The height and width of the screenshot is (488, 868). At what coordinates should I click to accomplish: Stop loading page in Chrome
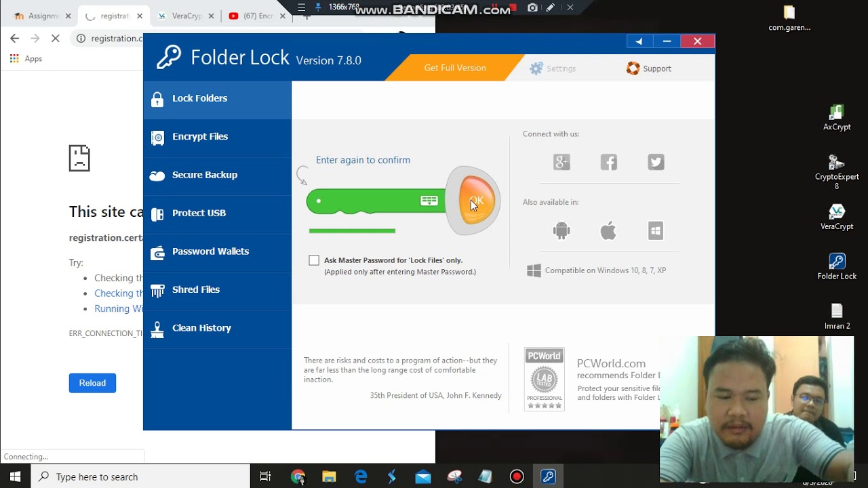[56, 39]
